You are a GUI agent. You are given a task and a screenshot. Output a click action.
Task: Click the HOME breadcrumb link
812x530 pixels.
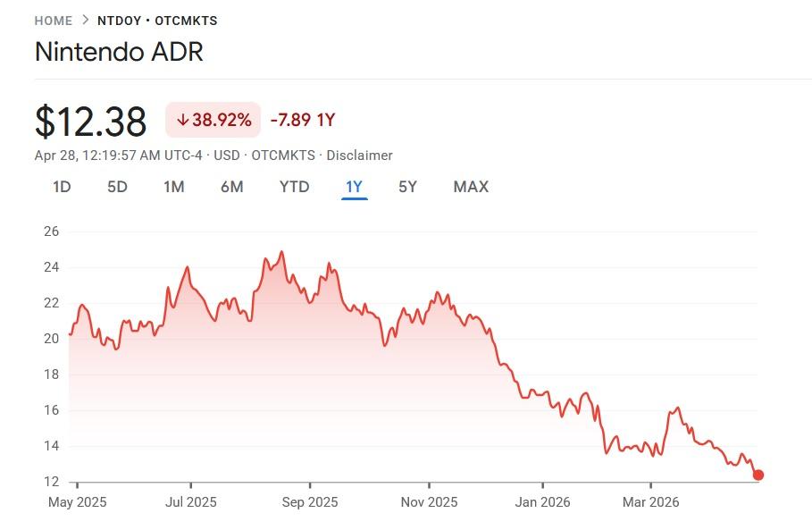(53, 21)
